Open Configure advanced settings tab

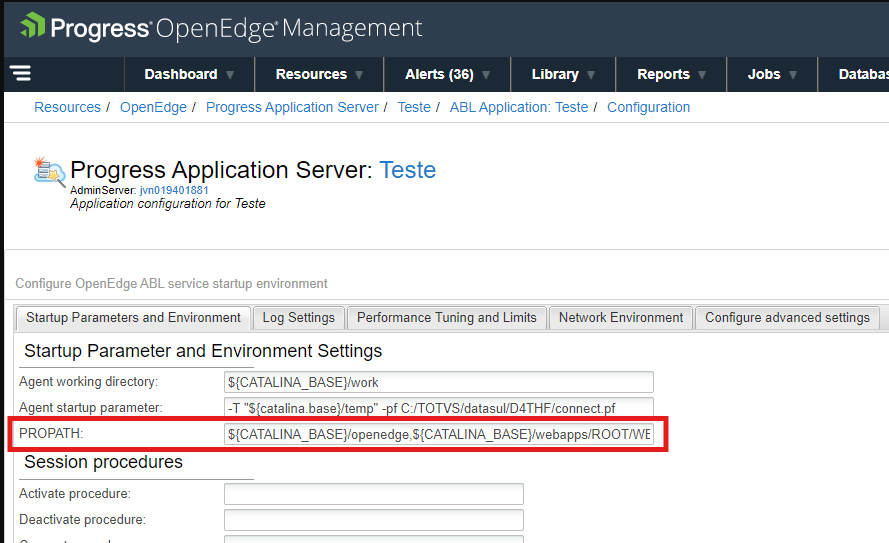(x=787, y=317)
